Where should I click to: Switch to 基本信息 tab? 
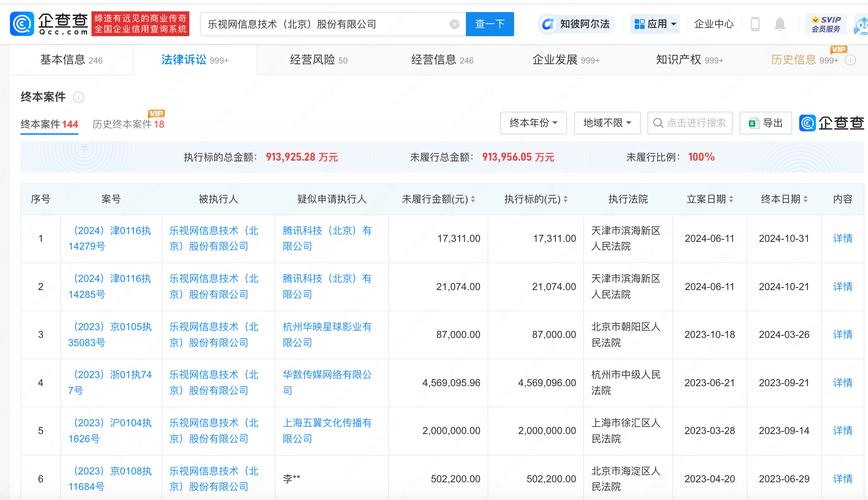tap(71, 60)
